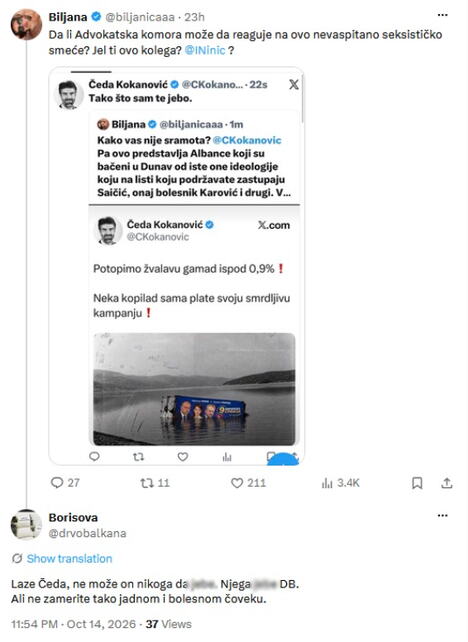
Task: Open three-dot menu on Borisova's reply
Action: 443,515
